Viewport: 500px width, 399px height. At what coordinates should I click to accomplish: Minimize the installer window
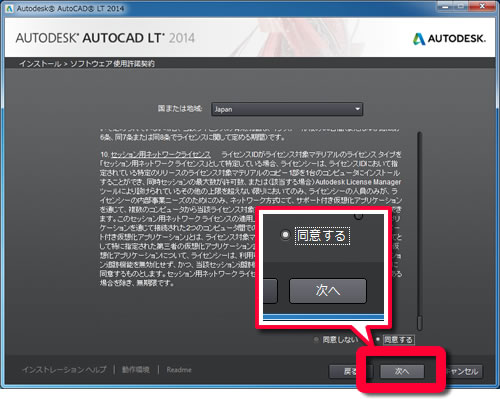click(445, 6)
